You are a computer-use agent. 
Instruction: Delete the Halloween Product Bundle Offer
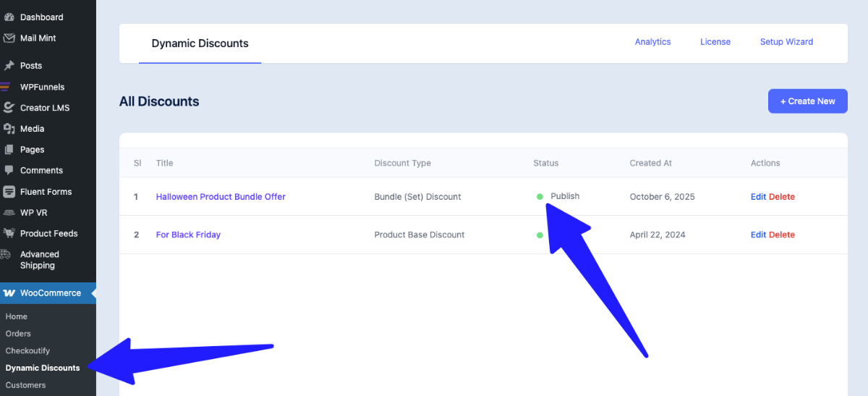[x=781, y=197]
